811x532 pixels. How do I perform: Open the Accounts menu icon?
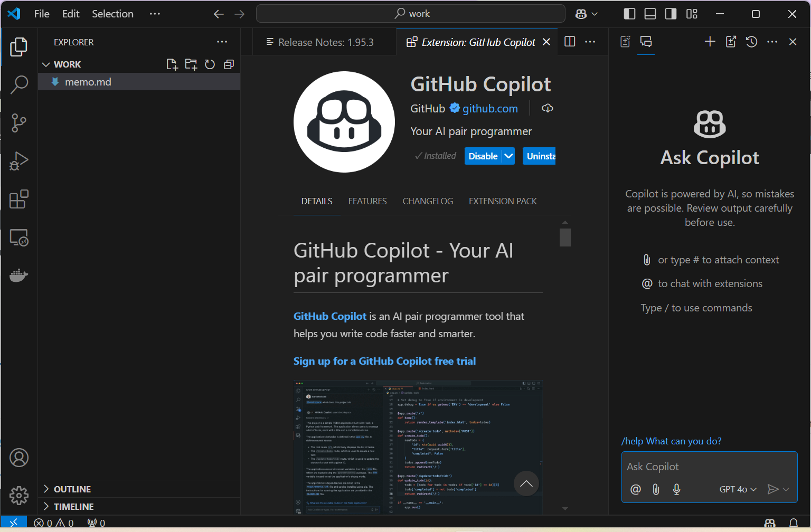[19, 458]
